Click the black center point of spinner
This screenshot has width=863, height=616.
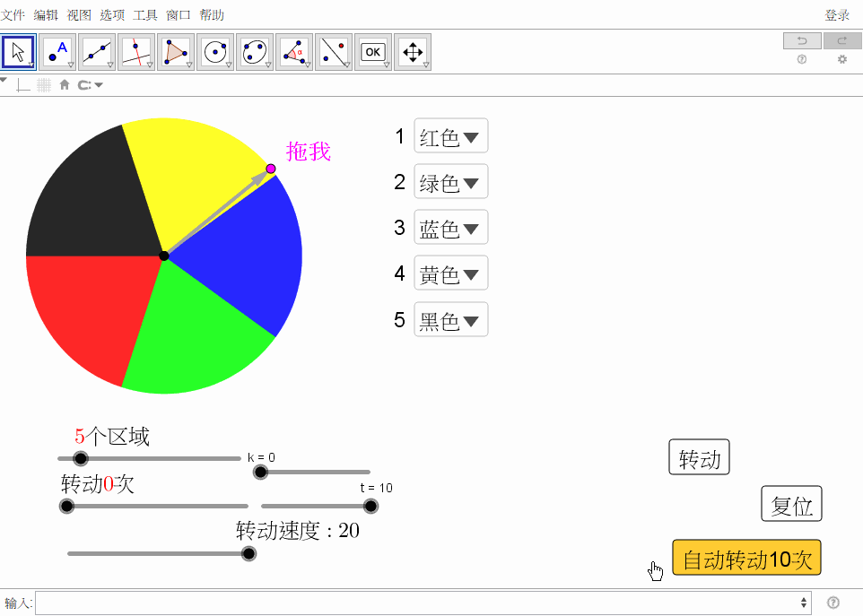pos(163,256)
